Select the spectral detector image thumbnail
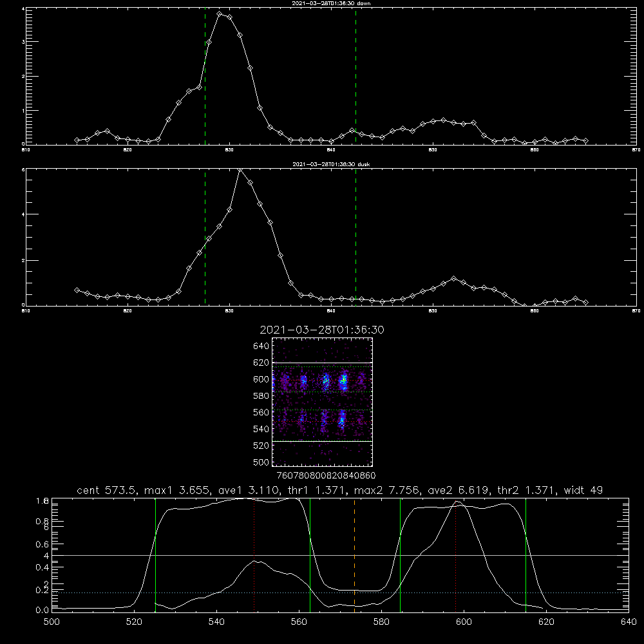Image resolution: width=644 pixels, height=644 pixels. click(x=322, y=402)
